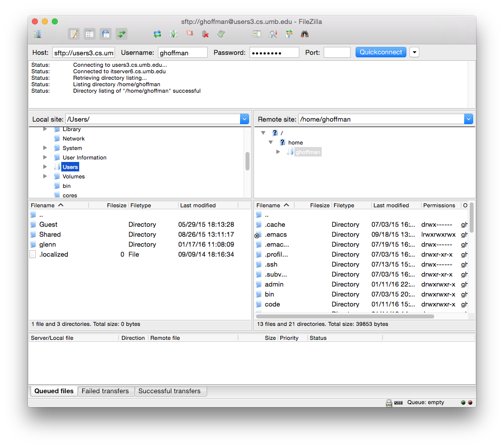
Task: Click the green activity LED indicator
Action: (x=463, y=403)
